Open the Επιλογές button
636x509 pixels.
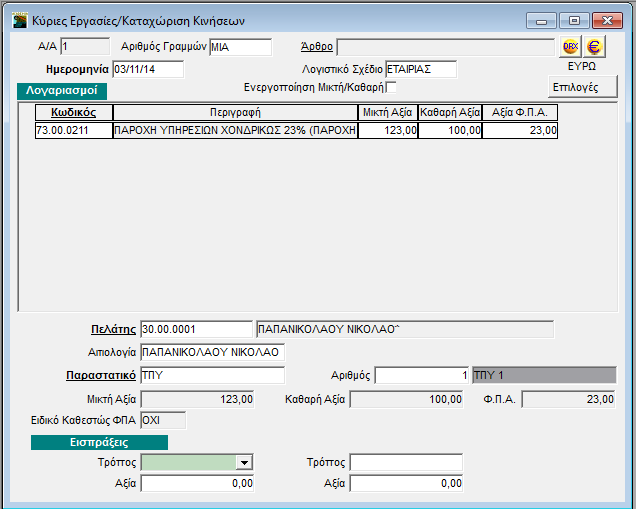click(x=582, y=87)
